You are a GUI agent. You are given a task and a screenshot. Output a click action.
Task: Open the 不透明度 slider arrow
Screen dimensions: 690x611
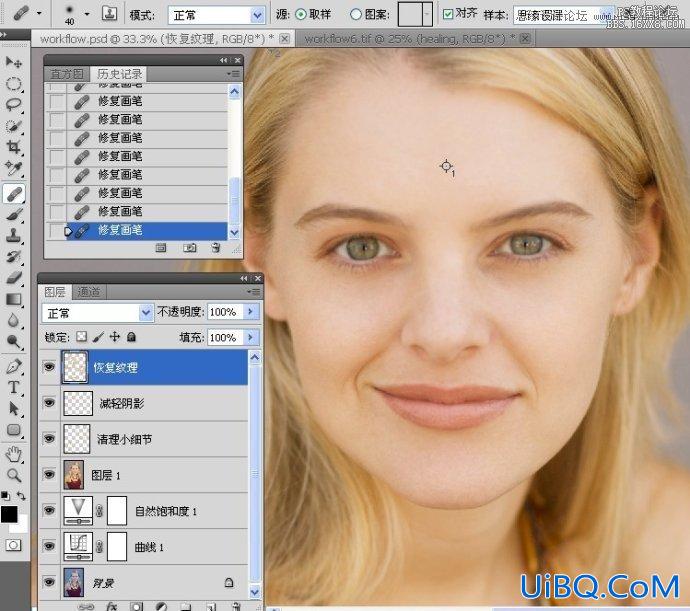coord(250,312)
